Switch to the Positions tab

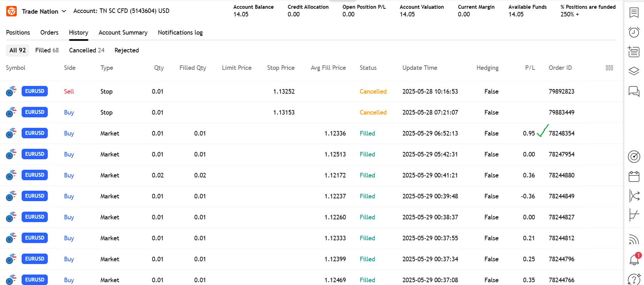click(18, 32)
